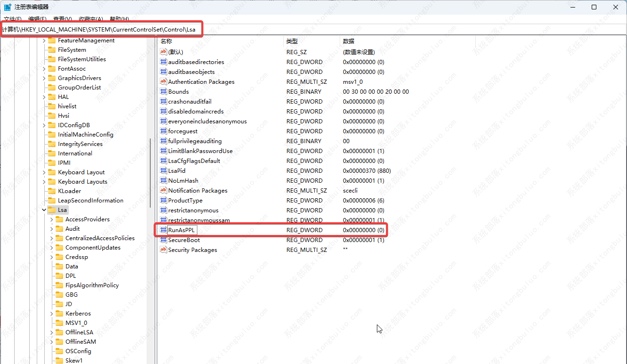Click the Registry Editor app icon in title bar
Image resolution: width=627 pixels, height=364 pixels.
point(8,7)
